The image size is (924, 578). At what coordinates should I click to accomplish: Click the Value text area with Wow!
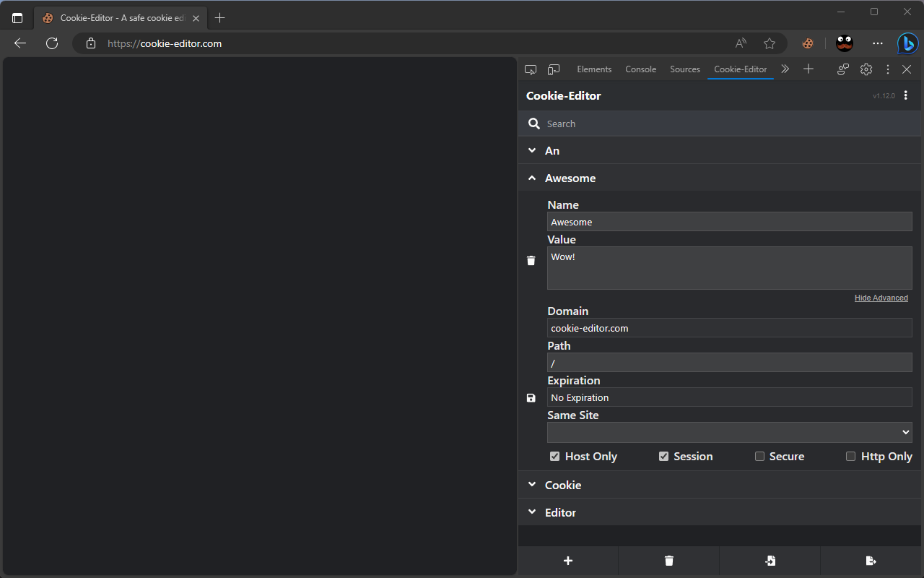pyautogui.click(x=730, y=268)
